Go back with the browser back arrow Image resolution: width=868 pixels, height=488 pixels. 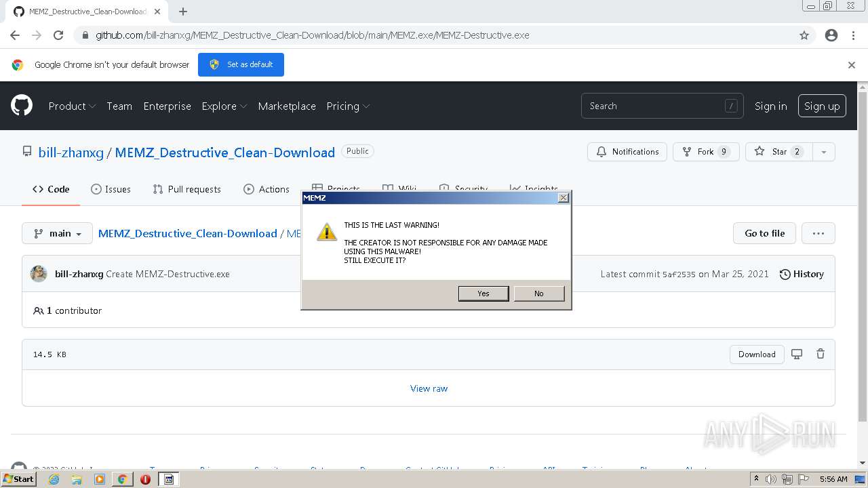15,35
